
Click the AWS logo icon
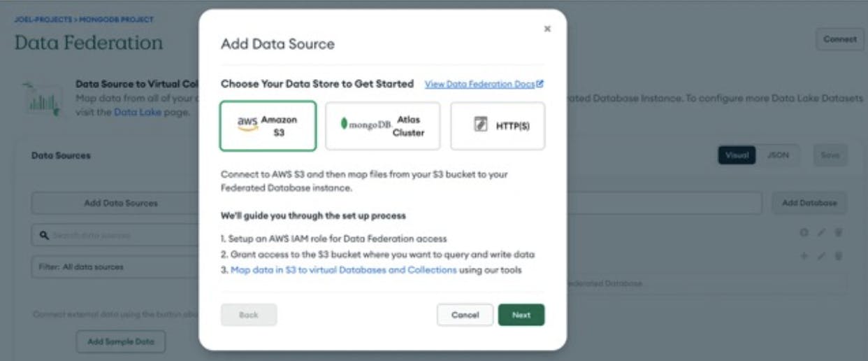(x=247, y=123)
